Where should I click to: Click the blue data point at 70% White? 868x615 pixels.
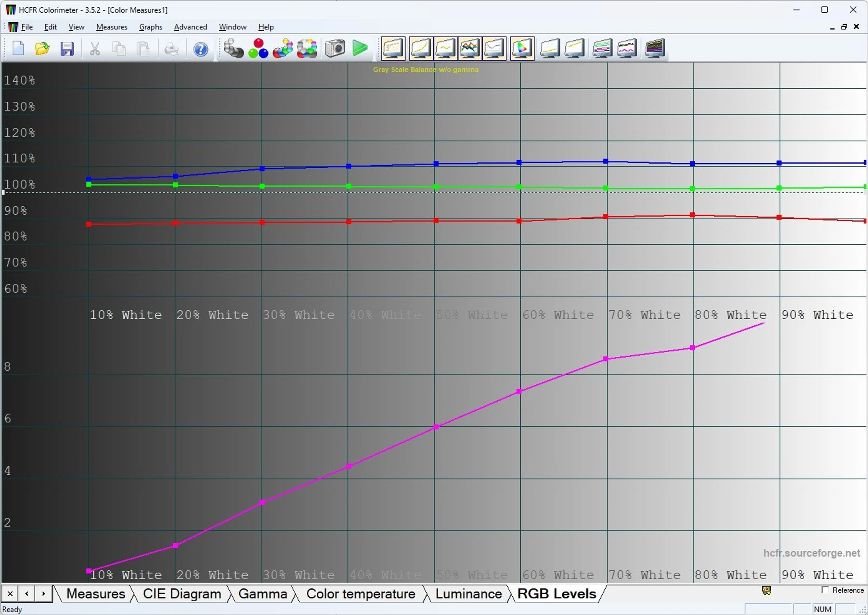(x=605, y=161)
